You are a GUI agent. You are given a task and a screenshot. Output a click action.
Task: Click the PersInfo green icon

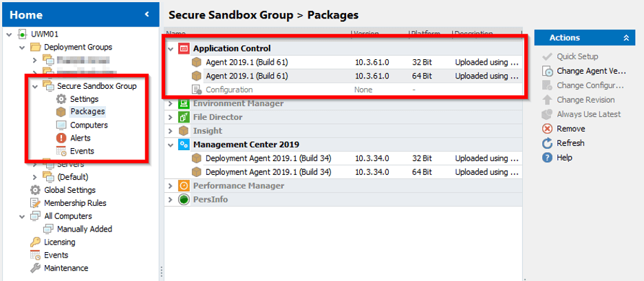pos(184,200)
